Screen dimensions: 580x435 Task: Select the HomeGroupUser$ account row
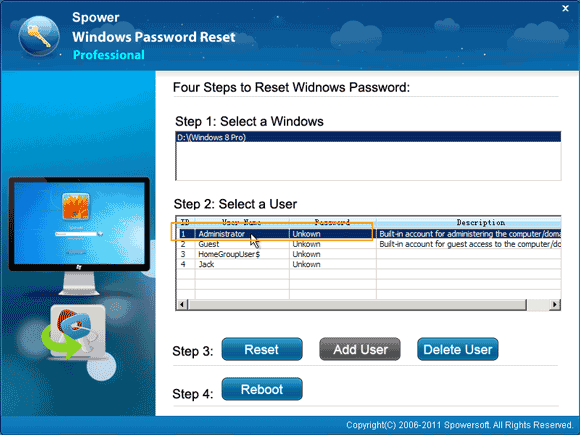pyautogui.click(x=369, y=254)
